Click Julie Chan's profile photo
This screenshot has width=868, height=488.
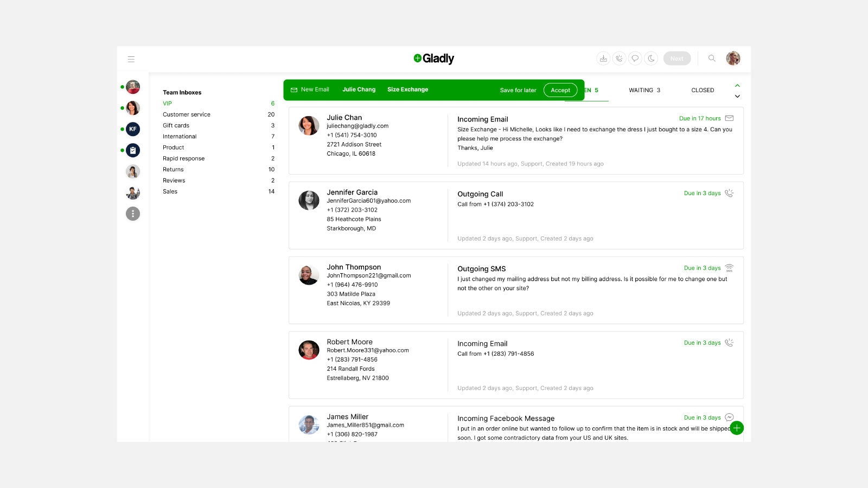pos(309,125)
